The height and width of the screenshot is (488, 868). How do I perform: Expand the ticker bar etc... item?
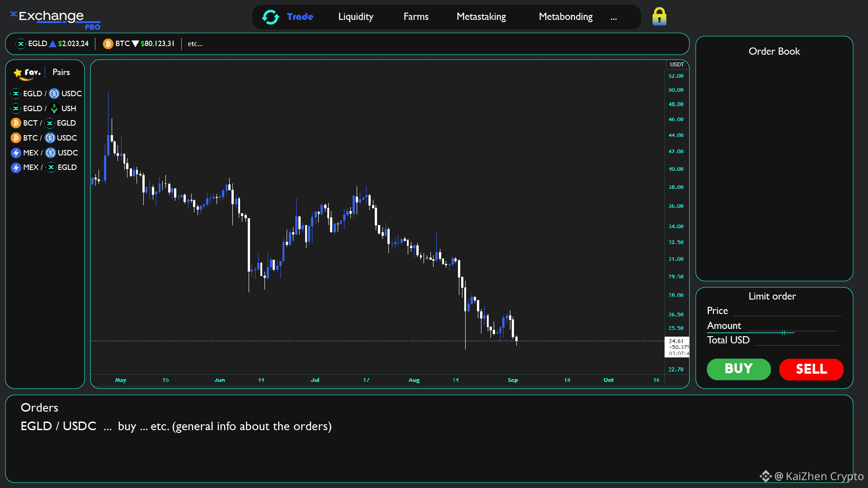195,44
